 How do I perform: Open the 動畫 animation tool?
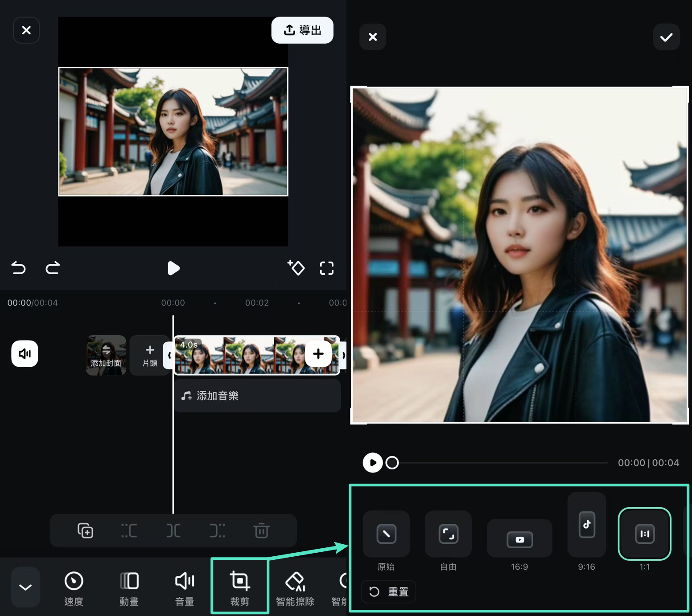(x=129, y=589)
